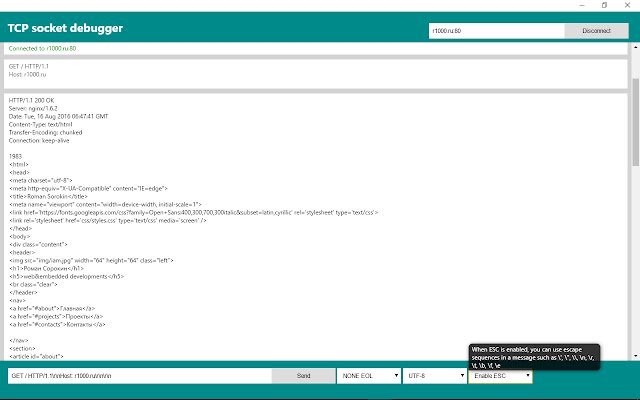Image resolution: width=640 pixels, height=400 pixels.
Task: Click the 'Connection: keep-alive' line
Action: 39,140
